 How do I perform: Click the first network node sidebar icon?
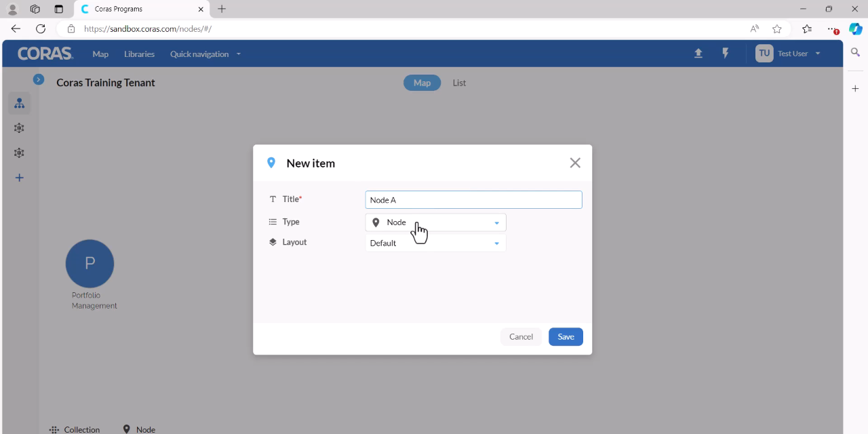(x=19, y=128)
